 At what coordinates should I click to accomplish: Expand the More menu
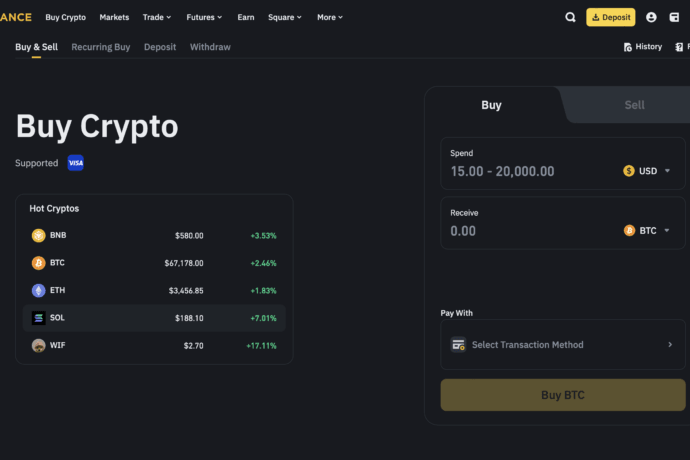click(330, 17)
